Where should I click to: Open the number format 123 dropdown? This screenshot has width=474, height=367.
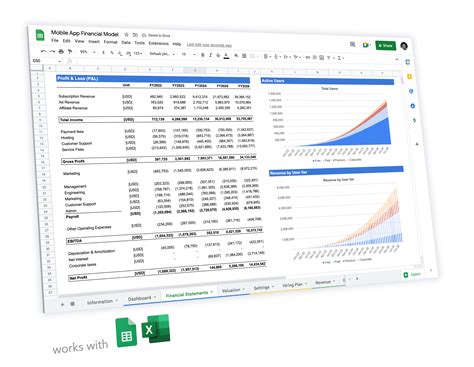click(x=138, y=53)
